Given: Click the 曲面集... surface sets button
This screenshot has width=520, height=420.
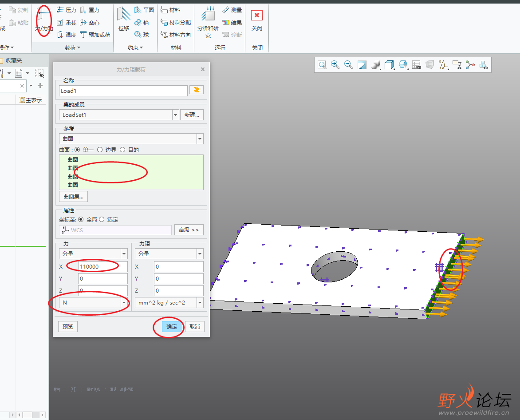Looking at the screenshot, I should click(73, 196).
